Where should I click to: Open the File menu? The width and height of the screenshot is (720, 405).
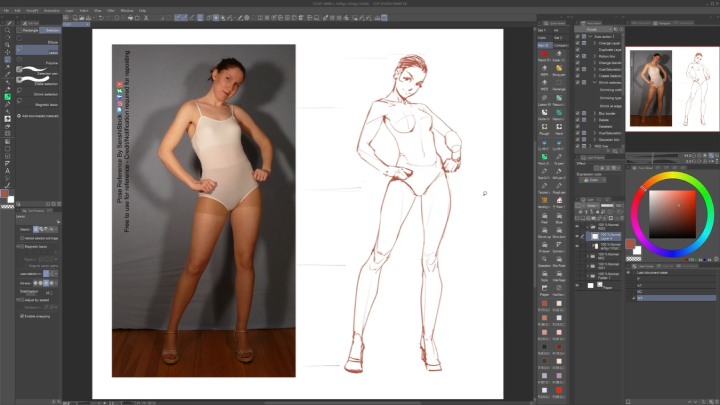6,10
